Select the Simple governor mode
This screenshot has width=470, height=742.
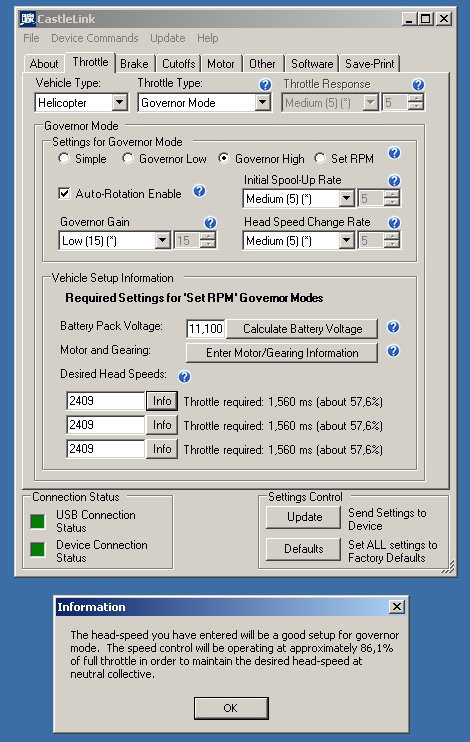(x=64, y=159)
